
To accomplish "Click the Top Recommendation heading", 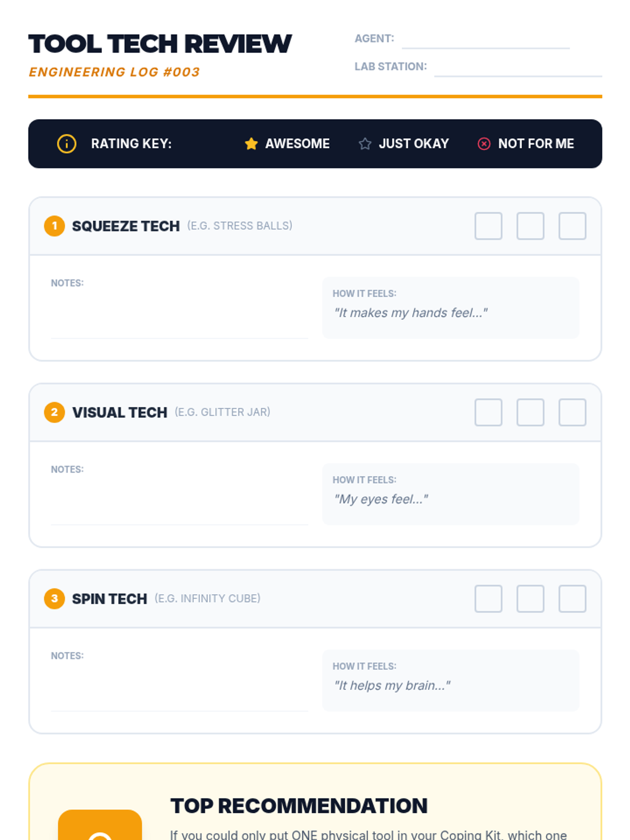I will tap(299, 806).
